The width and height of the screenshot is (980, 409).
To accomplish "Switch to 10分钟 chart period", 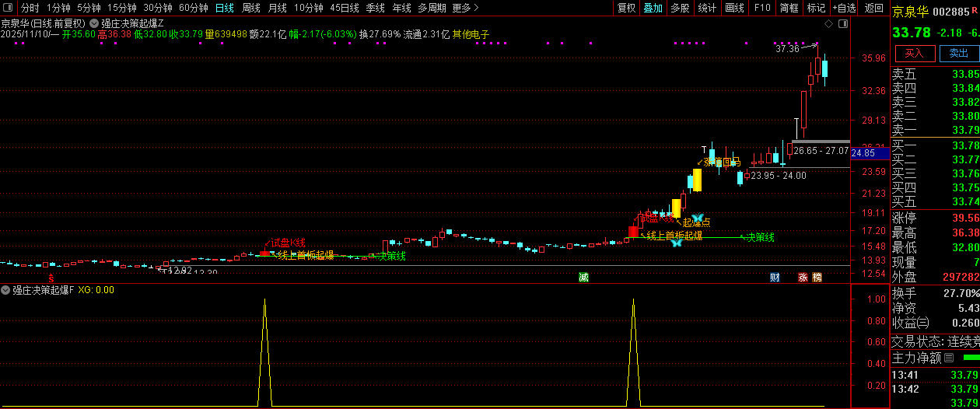I will tap(308, 8).
